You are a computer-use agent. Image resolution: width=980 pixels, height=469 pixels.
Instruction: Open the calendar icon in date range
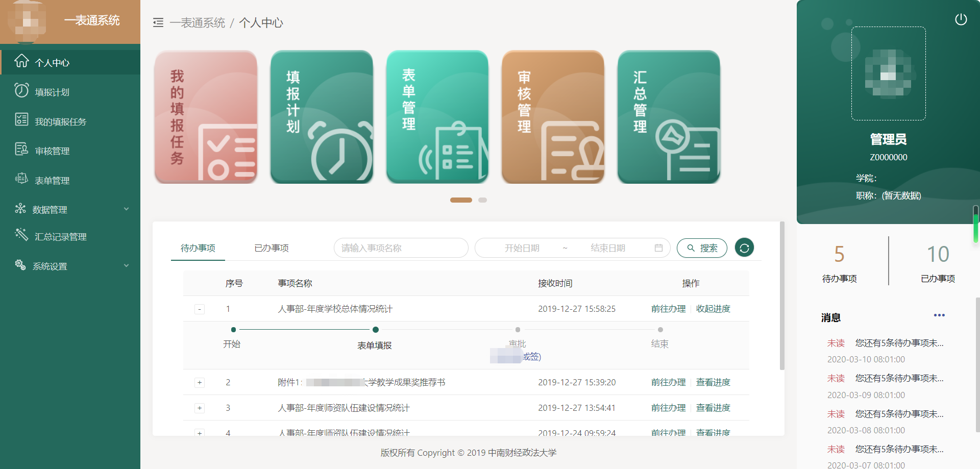click(x=658, y=248)
